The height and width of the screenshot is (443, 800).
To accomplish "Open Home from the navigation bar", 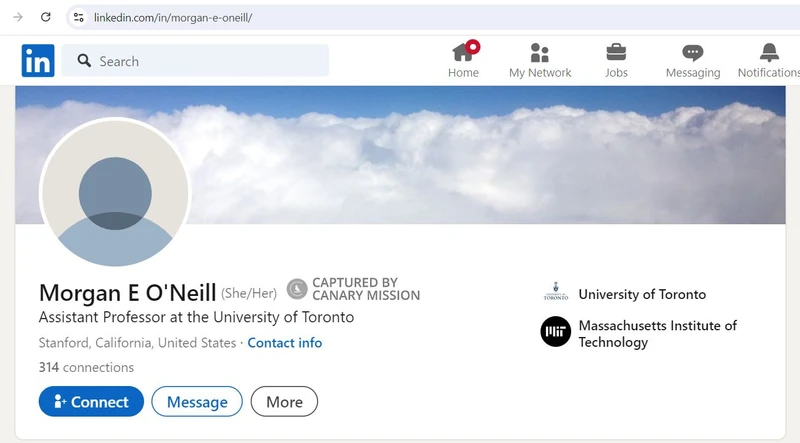I will point(463,60).
